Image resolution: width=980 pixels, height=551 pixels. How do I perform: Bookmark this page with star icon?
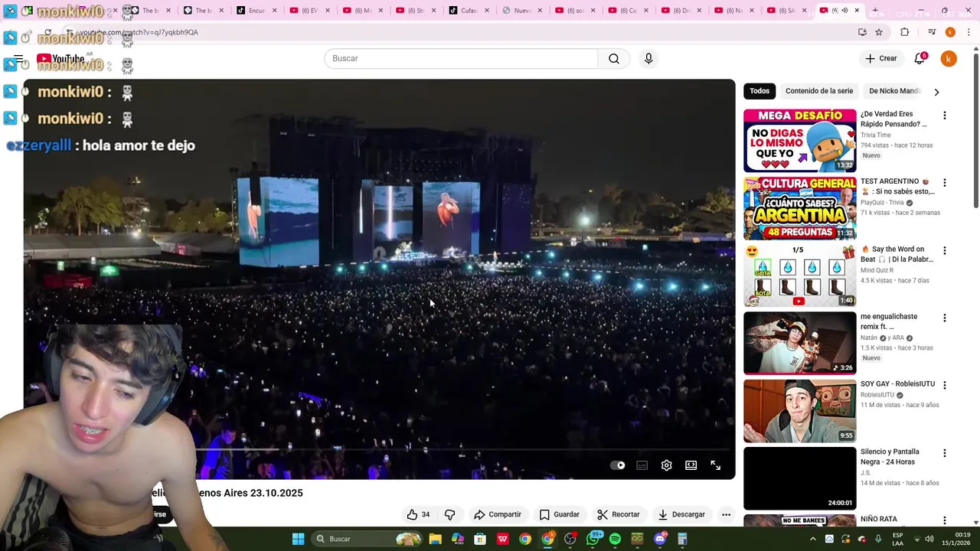click(x=879, y=32)
